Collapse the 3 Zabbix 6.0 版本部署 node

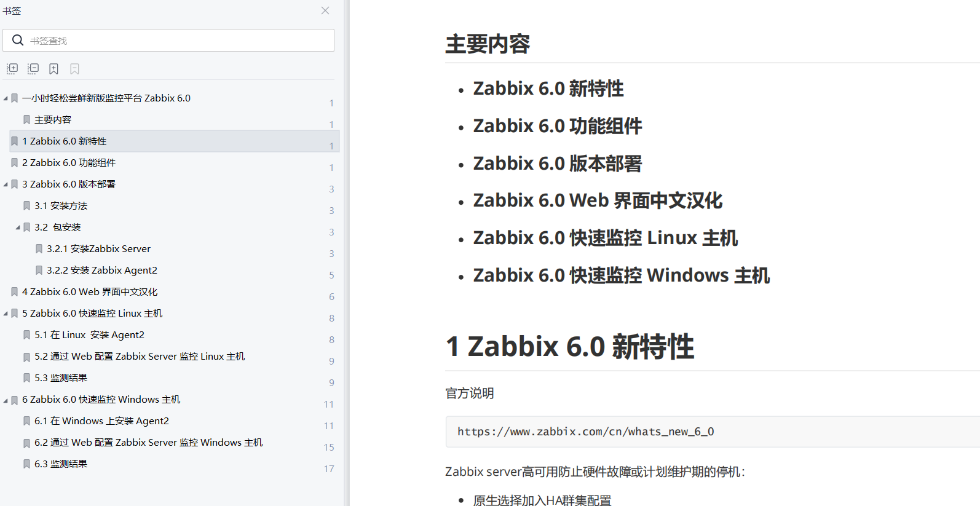point(6,184)
